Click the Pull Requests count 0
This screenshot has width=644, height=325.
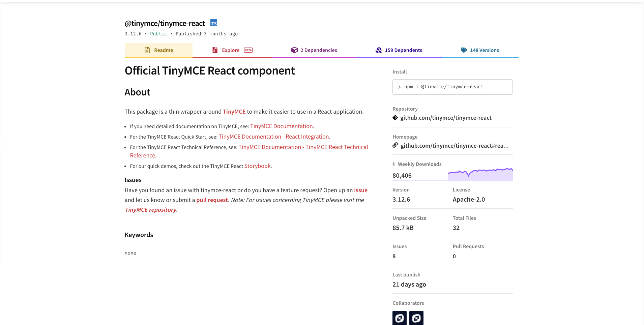click(x=454, y=256)
